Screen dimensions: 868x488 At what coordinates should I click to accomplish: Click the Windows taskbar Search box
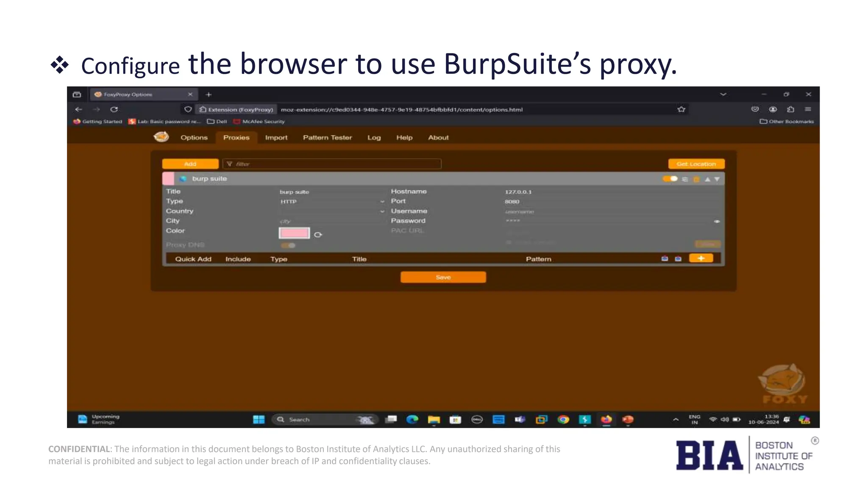(x=324, y=419)
